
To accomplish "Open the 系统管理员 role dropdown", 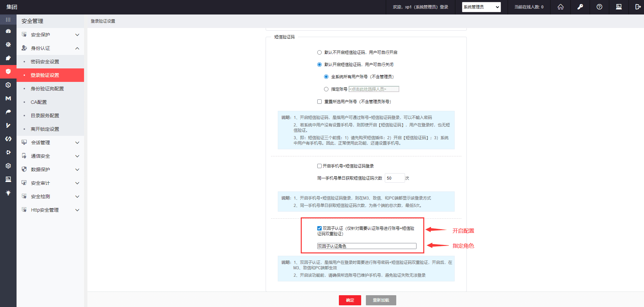I will (481, 7).
